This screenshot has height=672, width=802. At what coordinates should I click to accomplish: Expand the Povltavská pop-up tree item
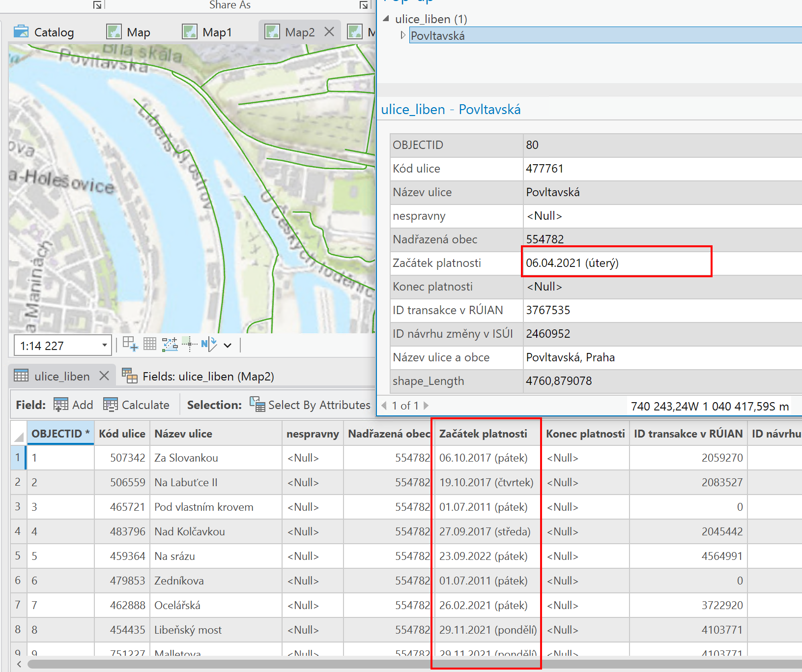(403, 35)
